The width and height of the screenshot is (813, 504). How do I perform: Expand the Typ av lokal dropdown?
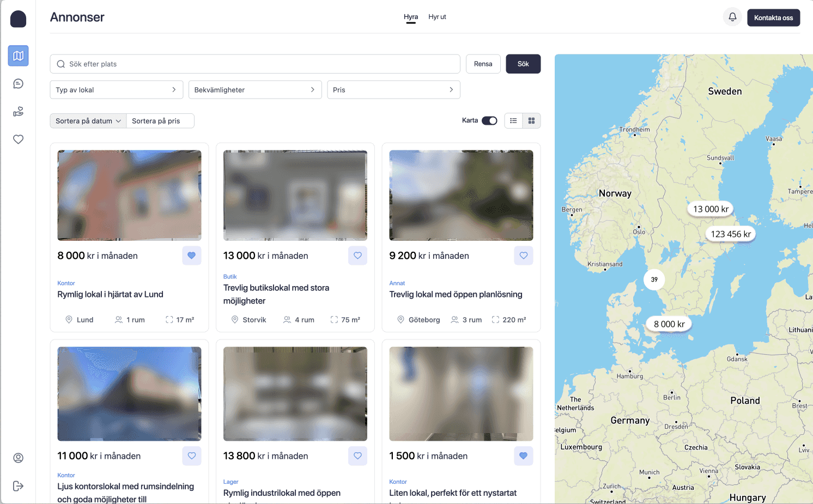point(116,90)
